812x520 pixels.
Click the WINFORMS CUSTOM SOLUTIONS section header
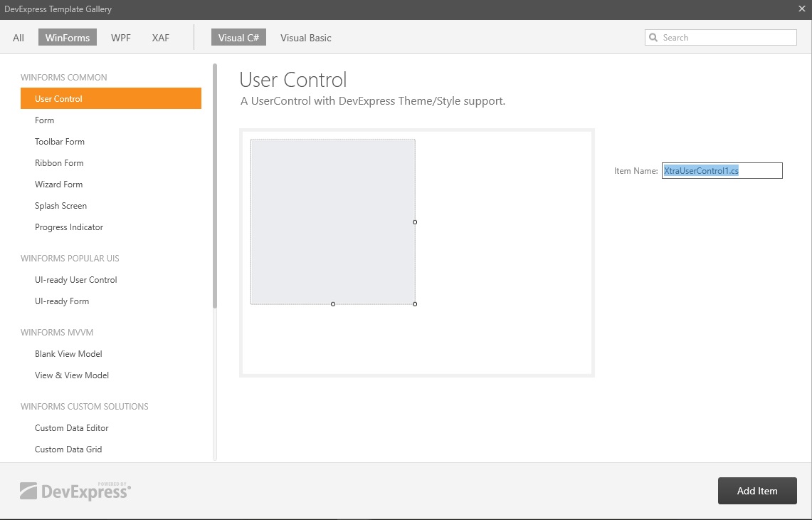[x=85, y=407]
